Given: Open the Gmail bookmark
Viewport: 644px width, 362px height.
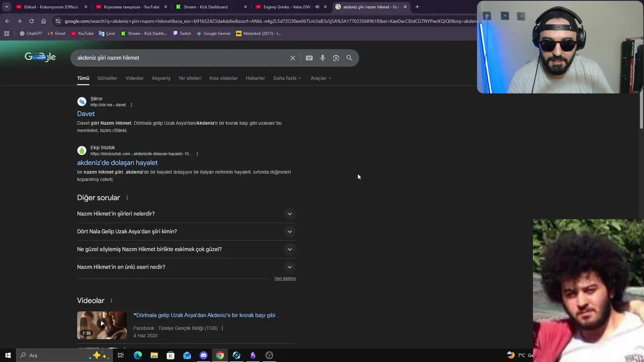Looking at the screenshot, I should coord(56,34).
